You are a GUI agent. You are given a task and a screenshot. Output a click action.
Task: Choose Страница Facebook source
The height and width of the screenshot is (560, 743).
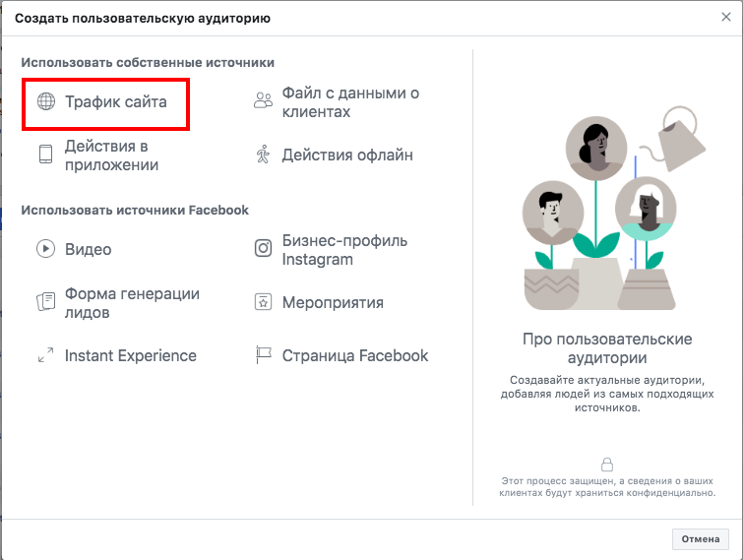[355, 355]
